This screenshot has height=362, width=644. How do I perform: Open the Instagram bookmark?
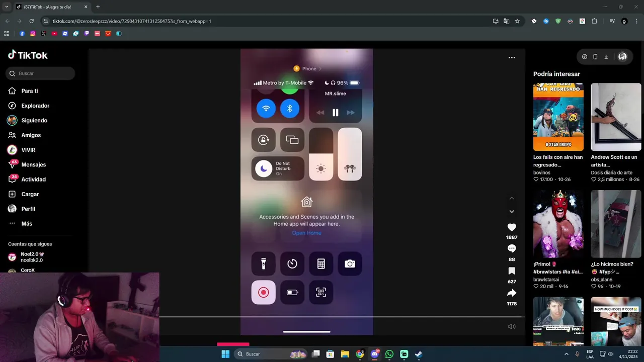[x=33, y=34]
